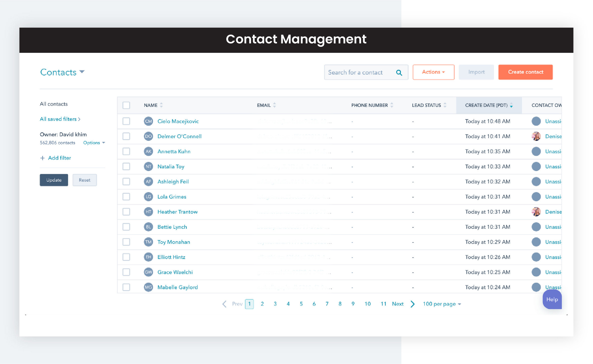Image resolution: width=593 pixels, height=364 pixels.
Task: Click Cielo Macejkovic's CM avatar icon
Action: (x=148, y=121)
